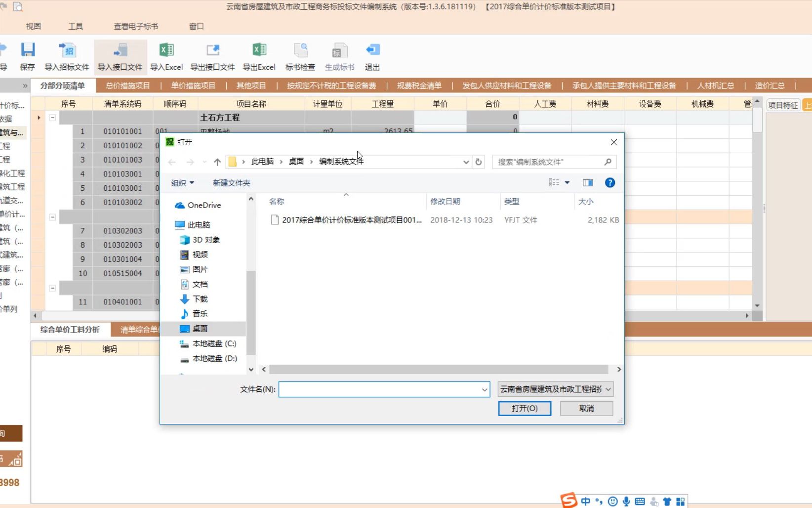Screen dimensions: 812x508
Task: Click 新建文件夹 button
Action: point(232,183)
